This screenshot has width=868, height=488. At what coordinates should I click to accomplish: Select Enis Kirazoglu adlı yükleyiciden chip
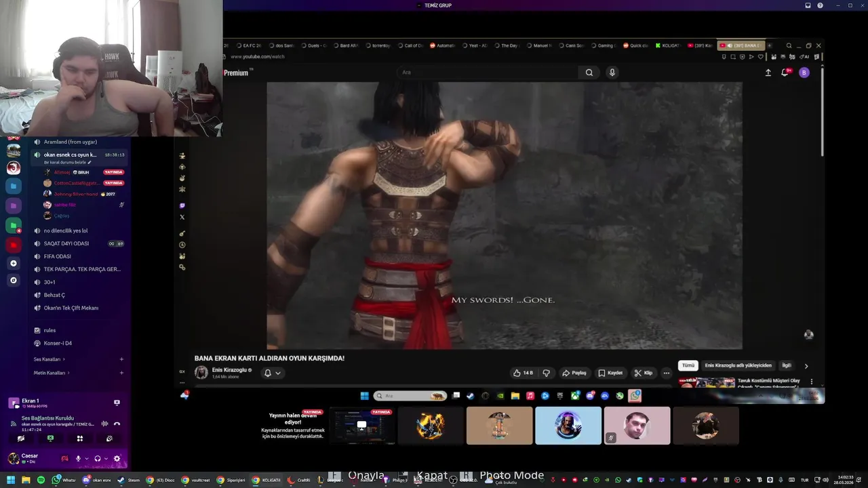coord(738,365)
